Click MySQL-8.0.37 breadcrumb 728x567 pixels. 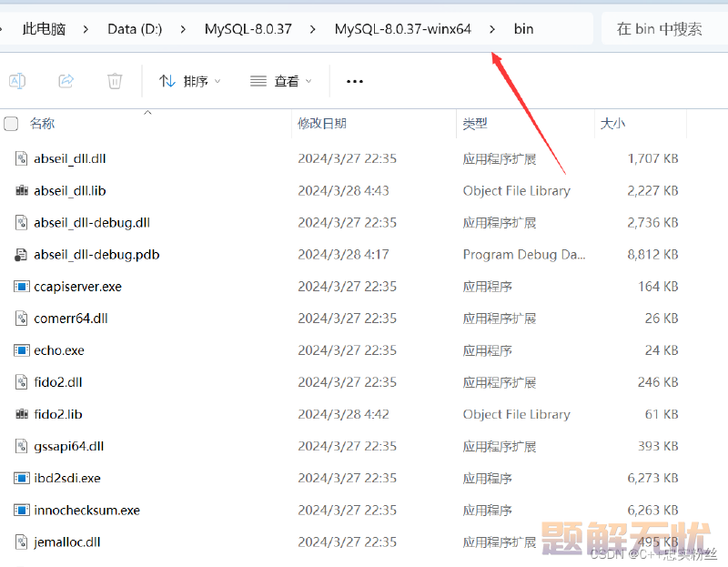(x=248, y=29)
